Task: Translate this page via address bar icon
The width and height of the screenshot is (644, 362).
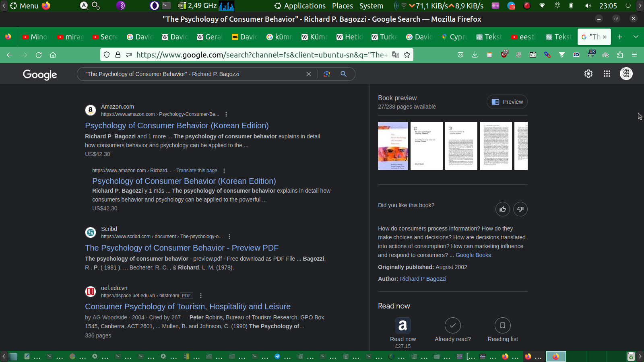Action: point(396,55)
